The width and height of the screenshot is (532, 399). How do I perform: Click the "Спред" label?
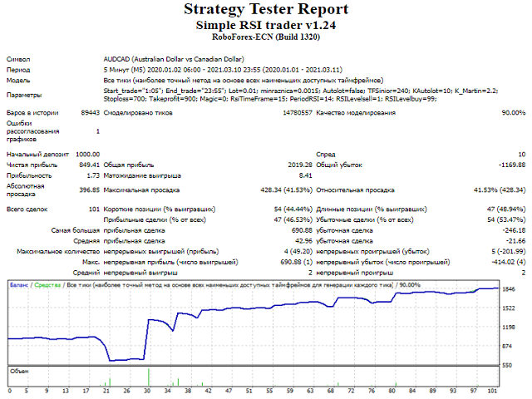(x=326, y=155)
